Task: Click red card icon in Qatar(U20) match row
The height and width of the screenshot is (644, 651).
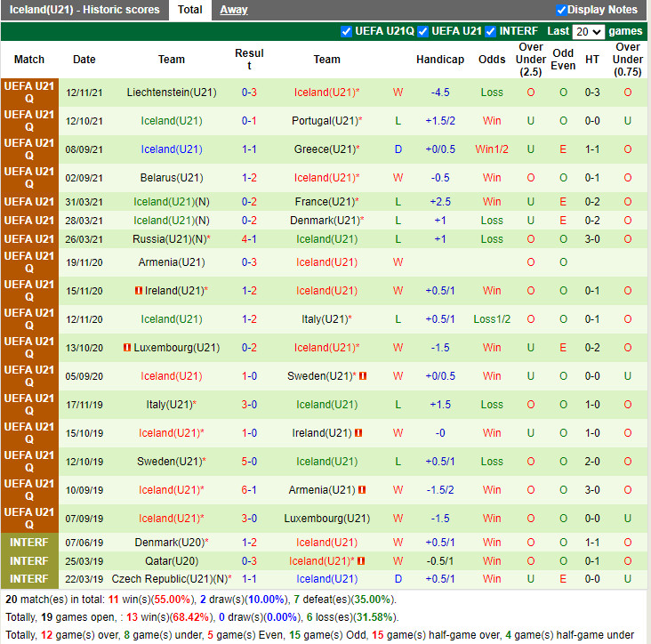Action: pyautogui.click(x=363, y=561)
